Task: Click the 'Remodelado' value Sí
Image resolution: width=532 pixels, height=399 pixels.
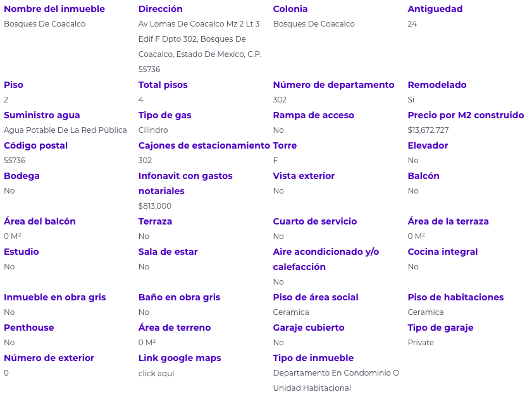Action: point(411,100)
